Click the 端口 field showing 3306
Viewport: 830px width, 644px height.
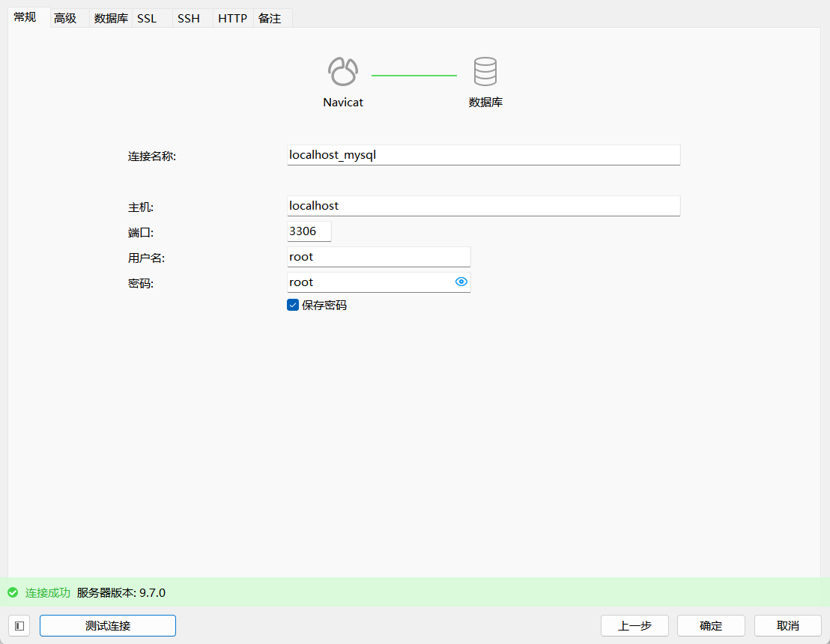click(309, 231)
